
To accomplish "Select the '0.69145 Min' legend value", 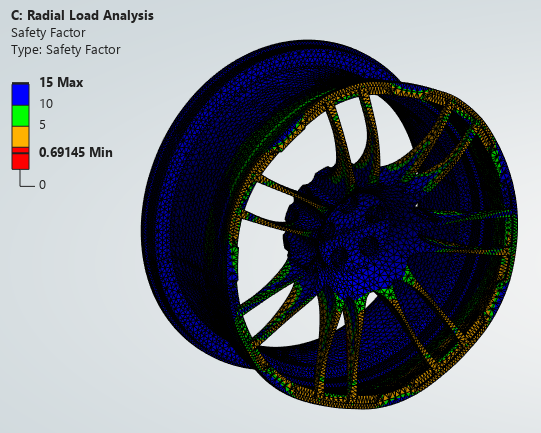I will coord(76,152).
